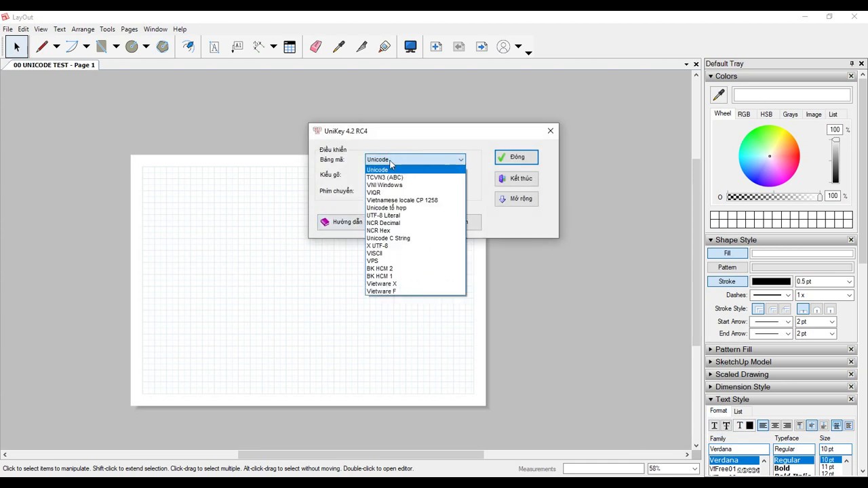This screenshot has width=868, height=488.
Task: Start presentation with monitor icon
Action: [x=410, y=47]
